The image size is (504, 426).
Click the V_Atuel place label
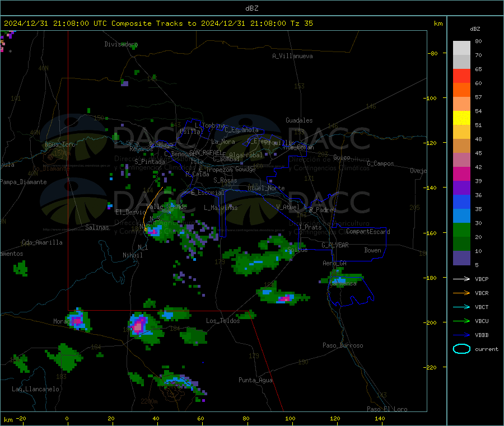coord(288,207)
